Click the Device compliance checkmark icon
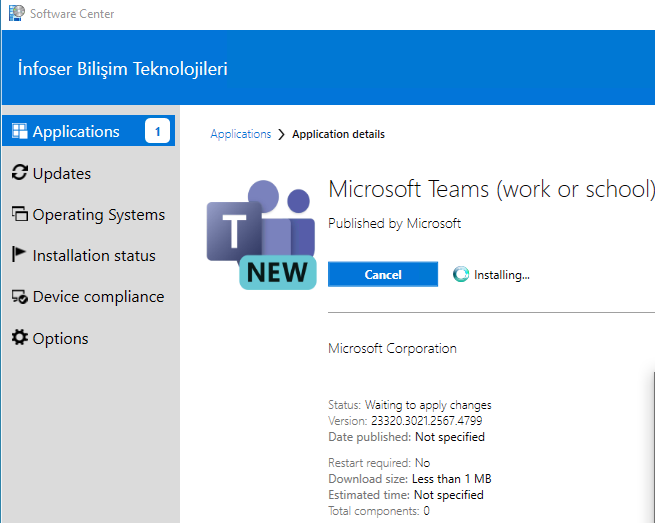The image size is (655, 523). tap(19, 297)
